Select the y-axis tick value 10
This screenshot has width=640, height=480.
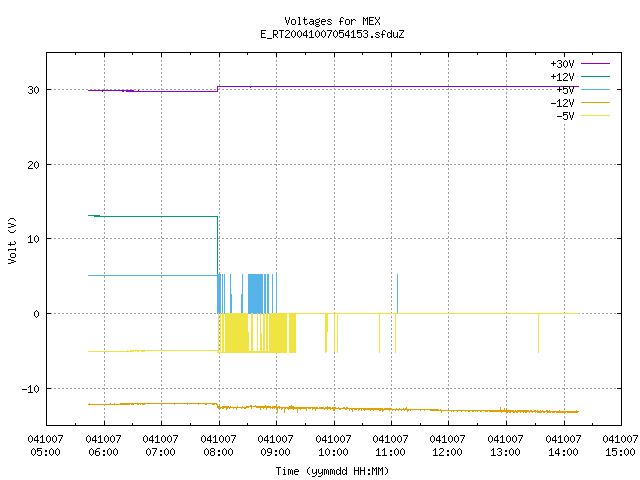point(33,239)
